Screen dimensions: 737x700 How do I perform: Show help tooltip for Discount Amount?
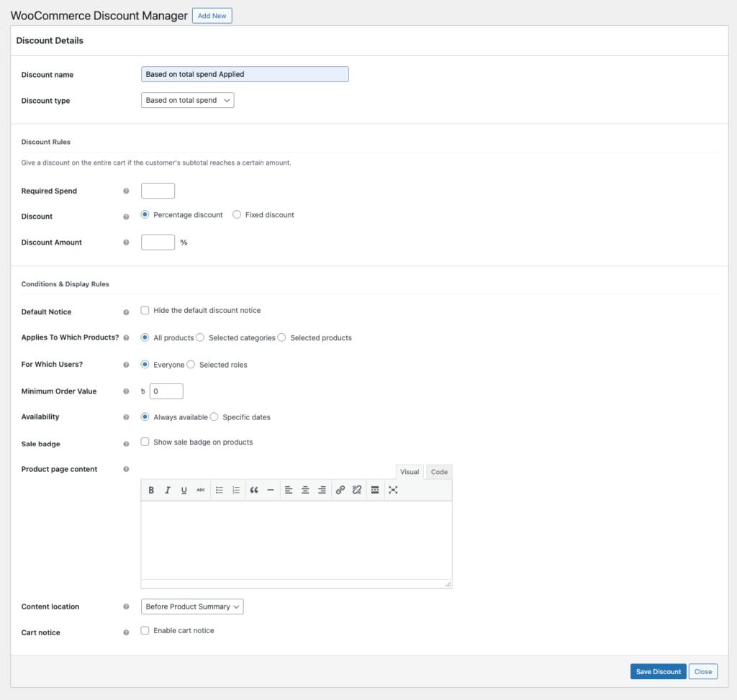point(126,242)
